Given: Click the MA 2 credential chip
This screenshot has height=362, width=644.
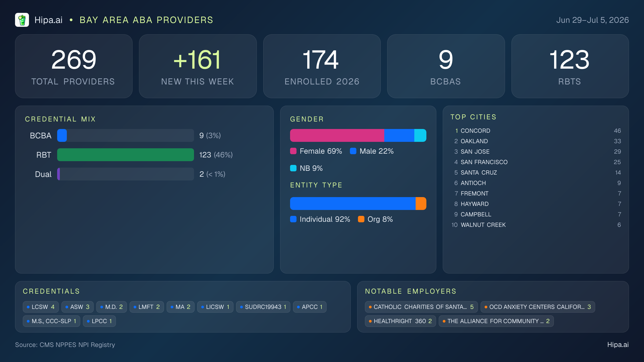Looking at the screenshot, I should coord(181,307).
